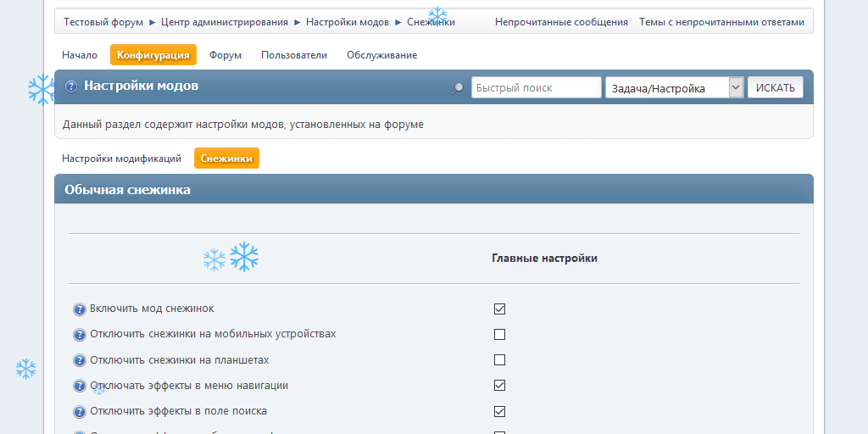
Task: Open help for Отключить снежинки на мобильных устройствах
Action: click(80, 335)
